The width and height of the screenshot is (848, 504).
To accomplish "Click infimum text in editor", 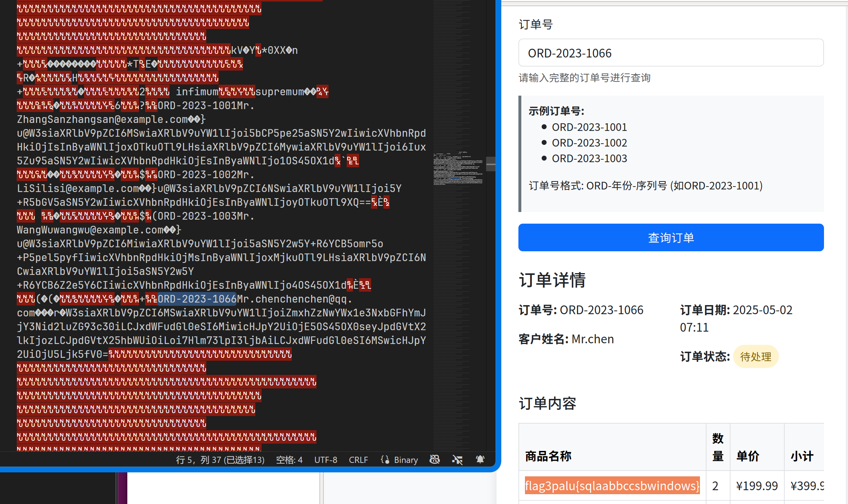I will (x=197, y=92).
